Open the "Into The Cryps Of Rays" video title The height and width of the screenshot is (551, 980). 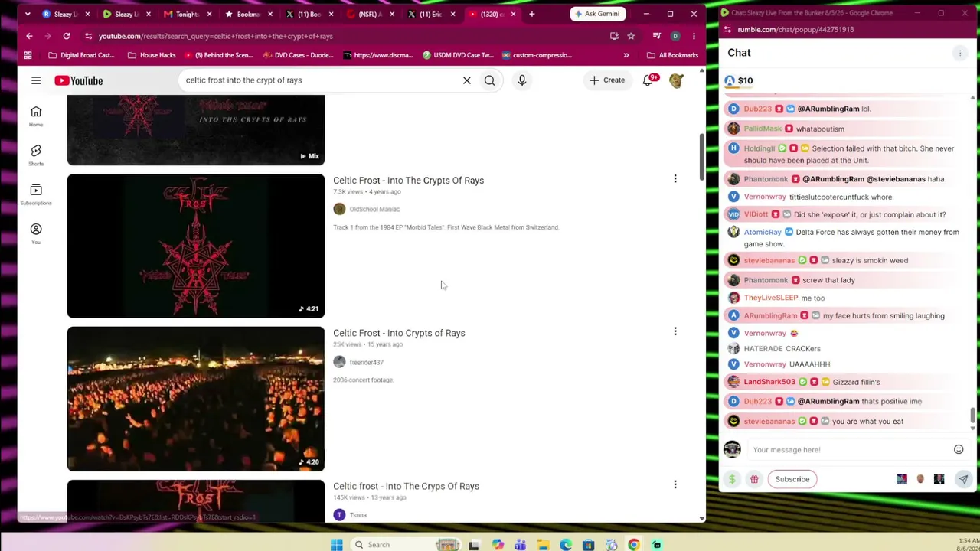pyautogui.click(x=406, y=486)
